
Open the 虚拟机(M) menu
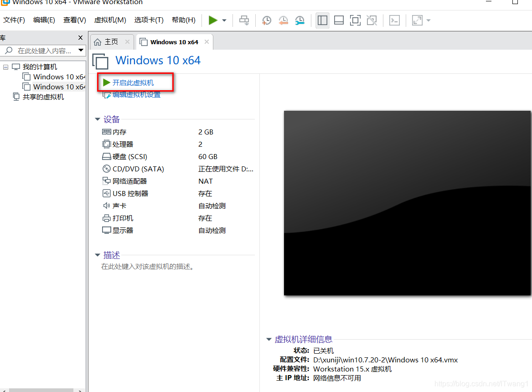pyautogui.click(x=110, y=20)
